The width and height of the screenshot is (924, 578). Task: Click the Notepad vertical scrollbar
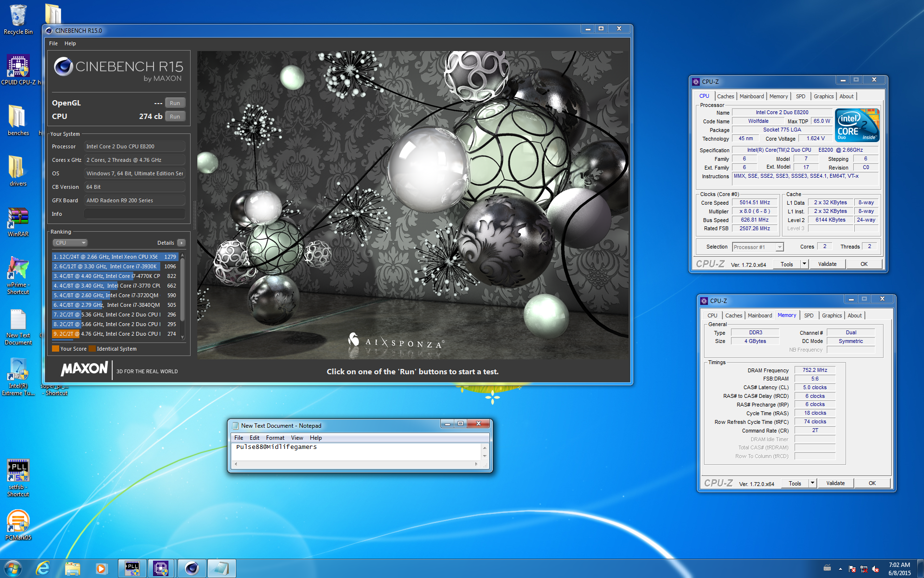click(x=485, y=452)
